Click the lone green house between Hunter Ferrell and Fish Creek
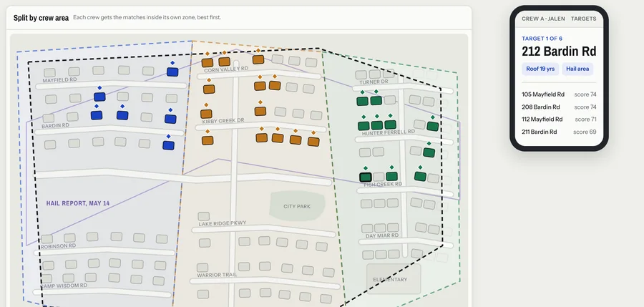The image size is (644, 307). click(429, 153)
